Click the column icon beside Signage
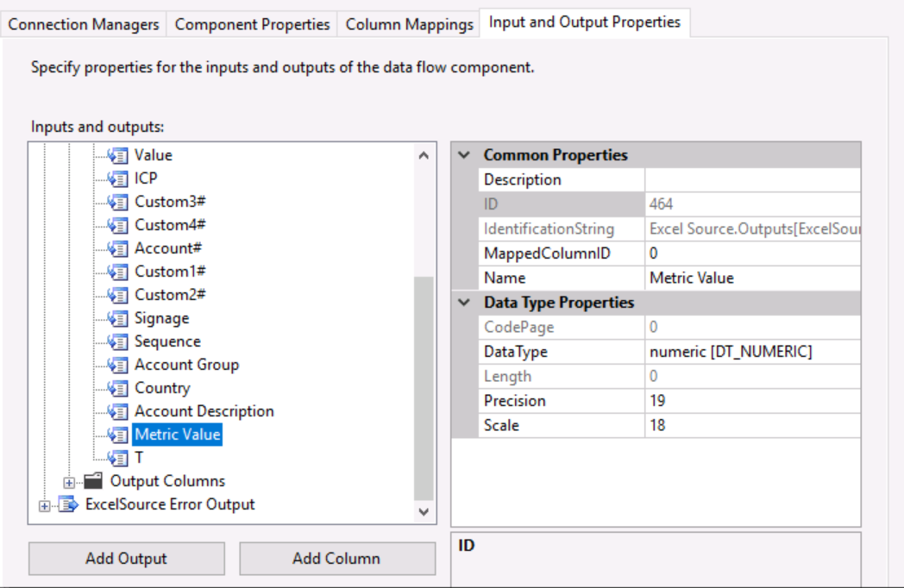The width and height of the screenshot is (904, 588). click(x=118, y=318)
